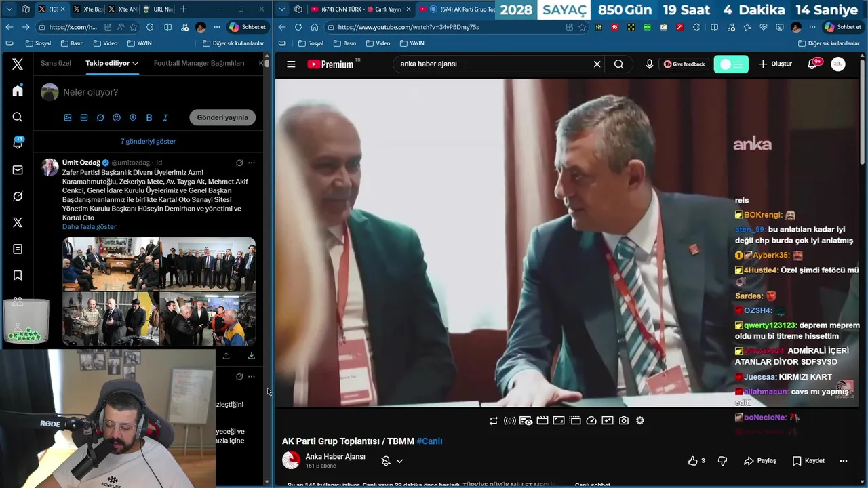Screen dimensions: 868x488
Task: Add a GIF to the new post
Action: (84, 117)
